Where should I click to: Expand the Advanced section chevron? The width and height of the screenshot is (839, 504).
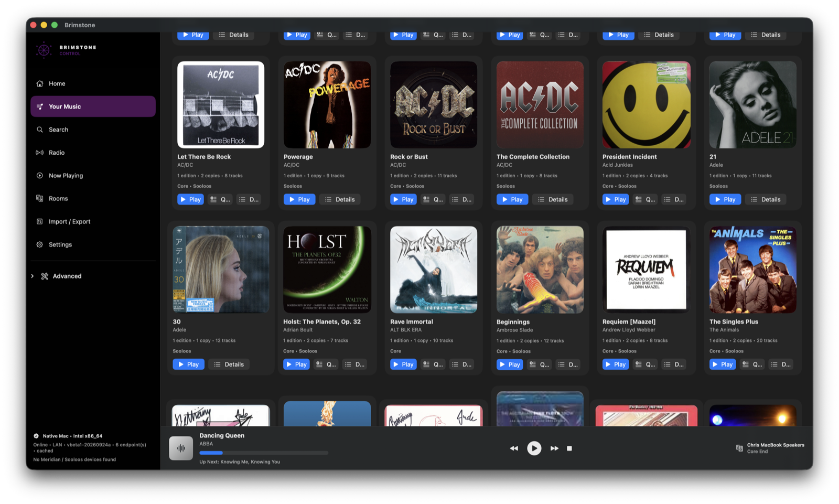click(33, 276)
